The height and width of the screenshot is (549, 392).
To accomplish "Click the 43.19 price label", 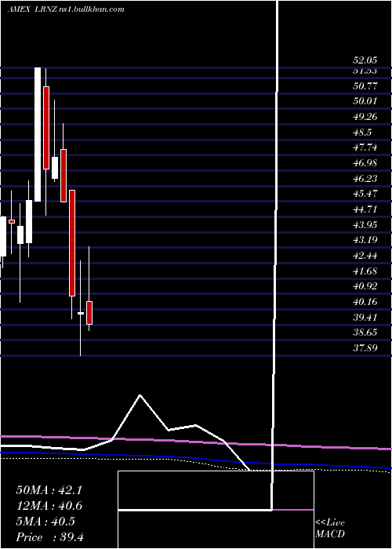I will (365, 240).
